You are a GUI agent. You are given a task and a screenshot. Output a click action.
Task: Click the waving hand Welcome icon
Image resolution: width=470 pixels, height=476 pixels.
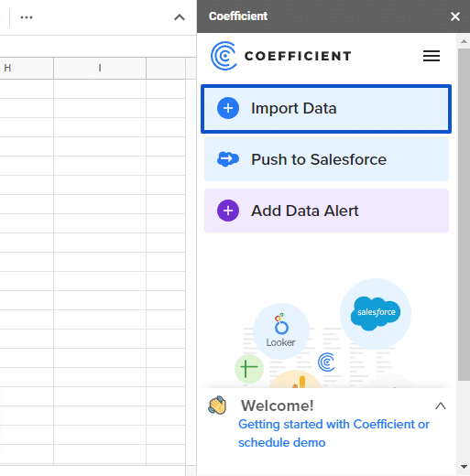pos(217,406)
